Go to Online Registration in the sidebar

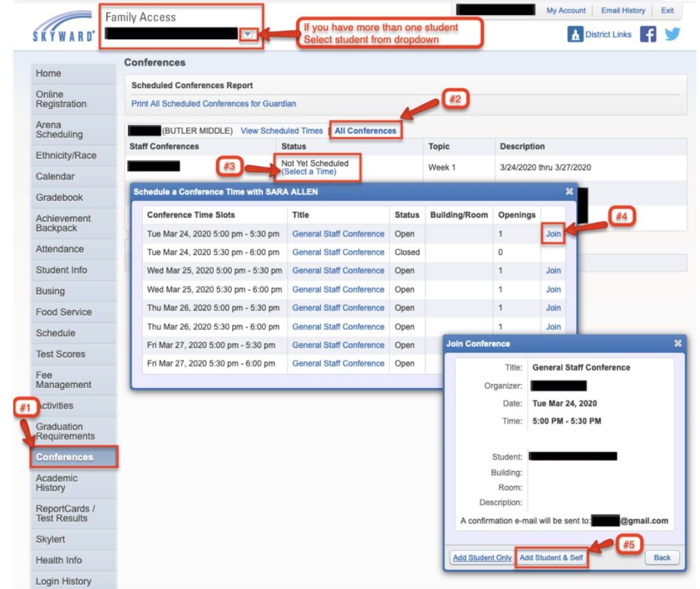(x=73, y=99)
